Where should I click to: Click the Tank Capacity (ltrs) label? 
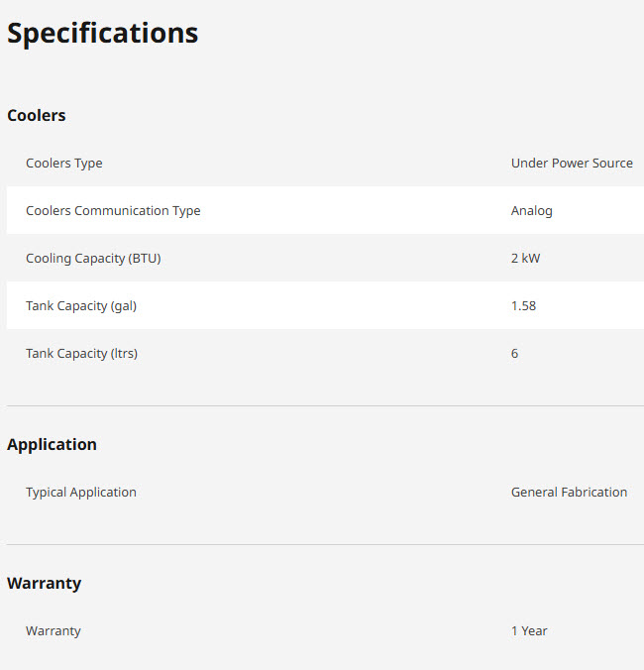[81, 353]
